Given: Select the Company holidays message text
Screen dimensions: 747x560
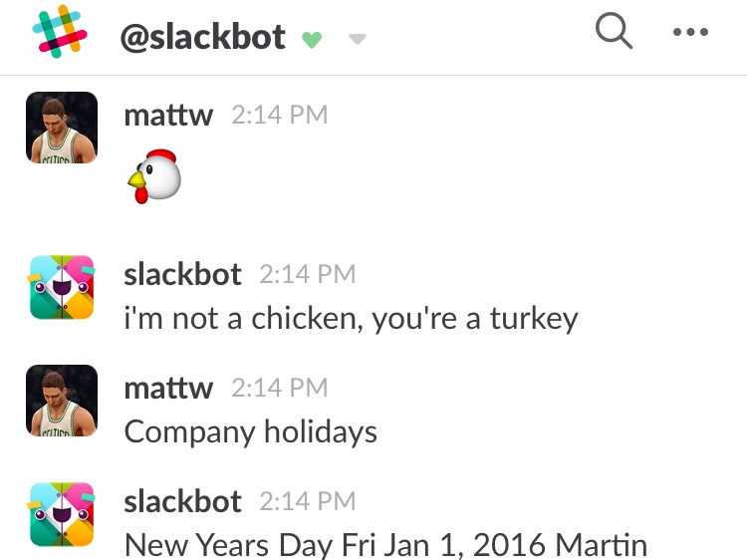Looking at the screenshot, I should pyautogui.click(x=251, y=432).
